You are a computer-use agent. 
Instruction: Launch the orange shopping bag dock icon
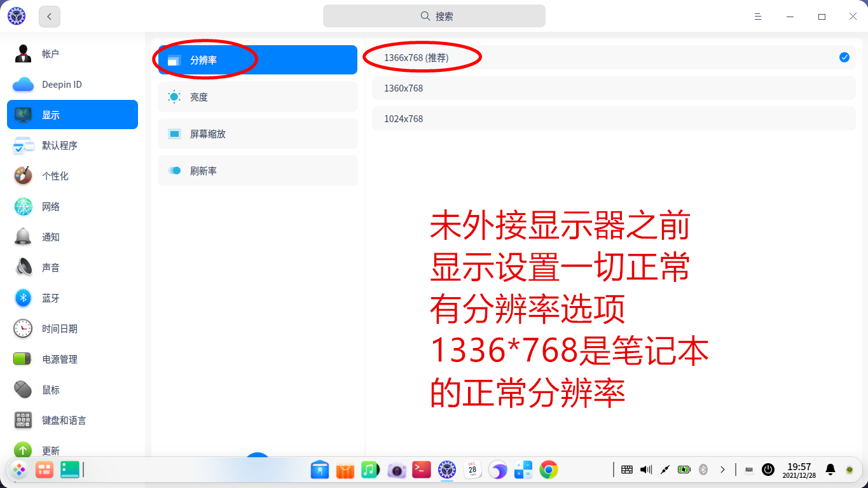pyautogui.click(x=345, y=470)
